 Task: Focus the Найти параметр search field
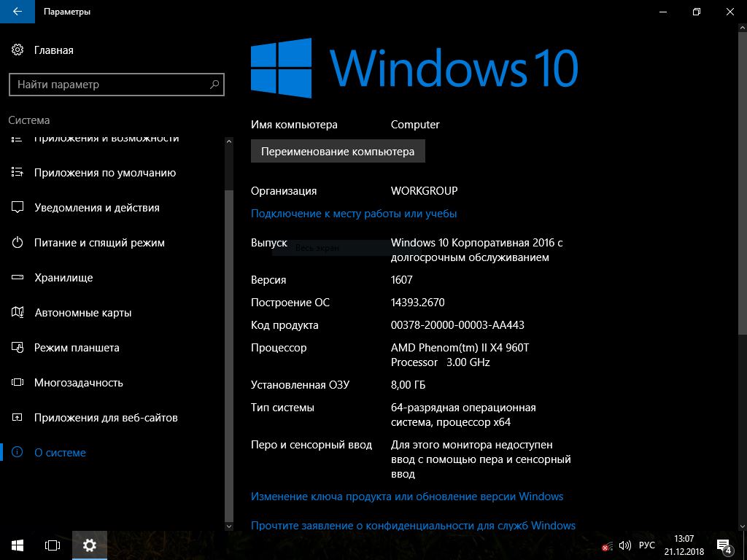pyautogui.click(x=116, y=85)
